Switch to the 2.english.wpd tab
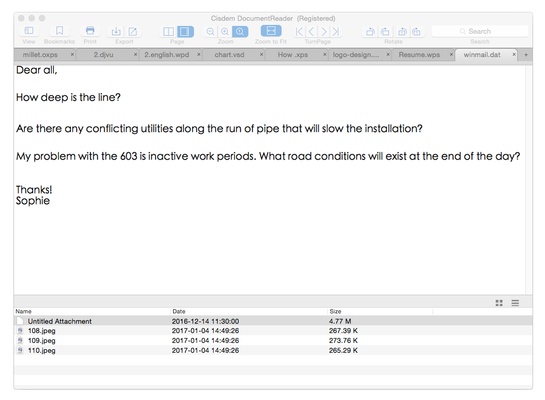The height and width of the screenshot is (400, 545). [x=170, y=55]
